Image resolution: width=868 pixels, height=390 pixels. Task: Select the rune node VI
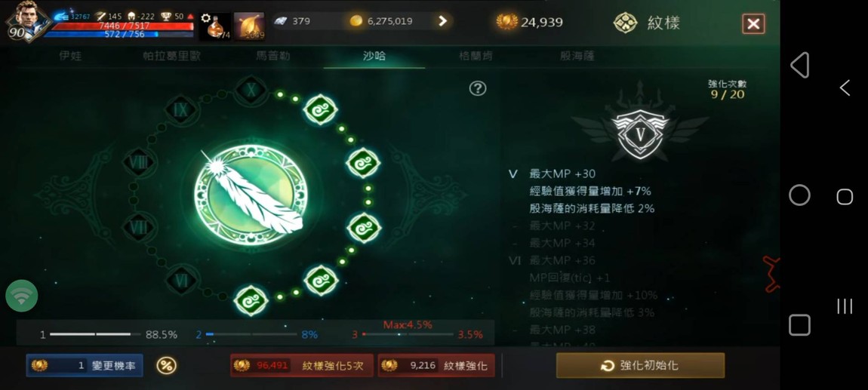tap(182, 281)
